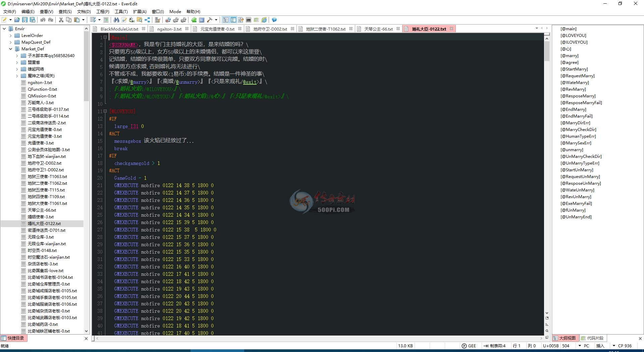Open file QFunction-0.txt in tree
Viewport: 644px width, 352px height.
[x=42, y=89]
